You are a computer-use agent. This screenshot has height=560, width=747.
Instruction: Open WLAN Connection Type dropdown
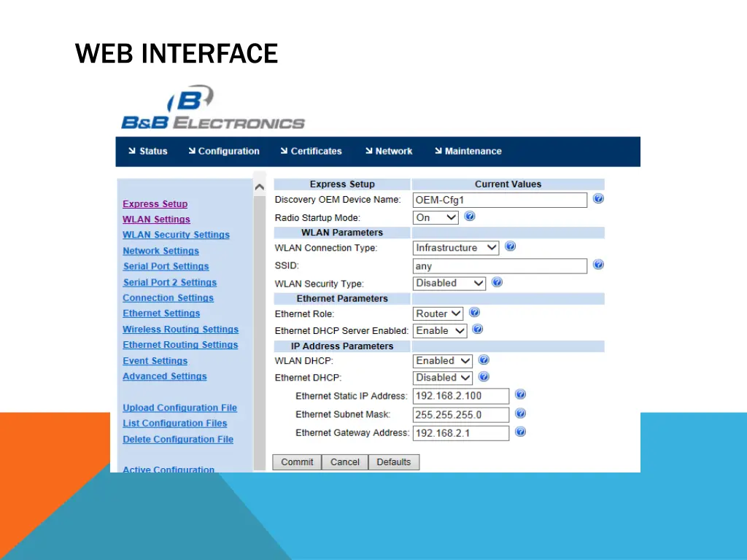point(455,248)
